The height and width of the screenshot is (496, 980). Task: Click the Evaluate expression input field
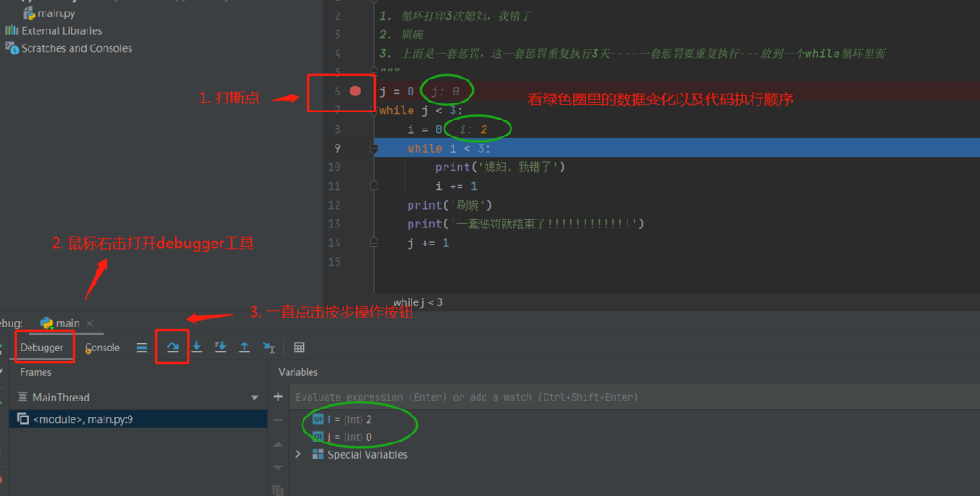(635, 397)
